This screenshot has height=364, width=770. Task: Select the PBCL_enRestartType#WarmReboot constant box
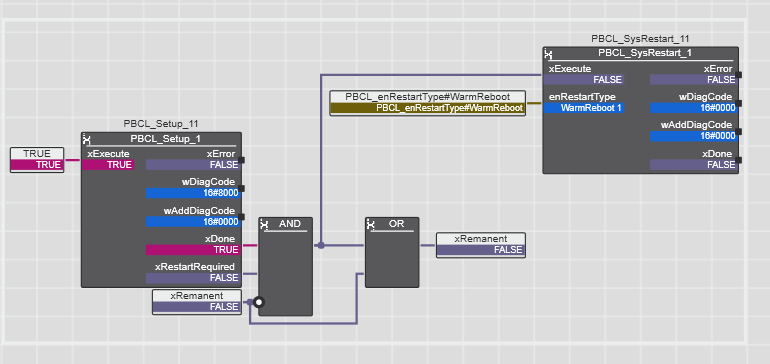428,103
